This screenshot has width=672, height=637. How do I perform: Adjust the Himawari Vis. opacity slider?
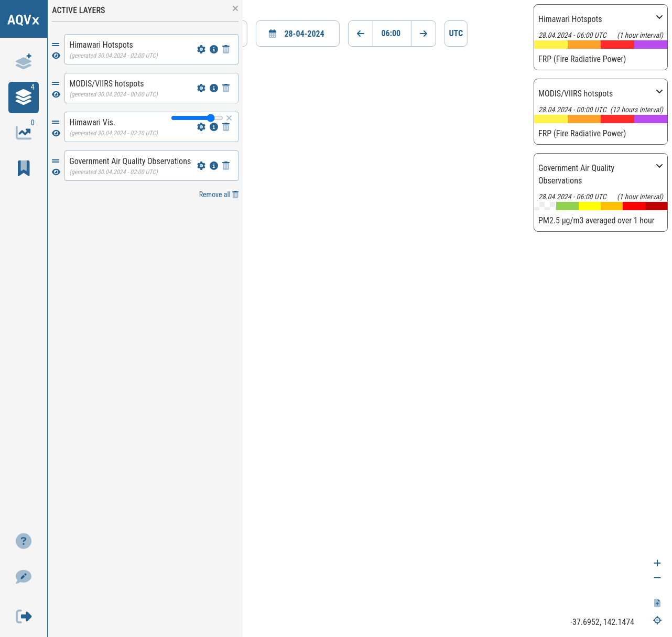[197, 118]
